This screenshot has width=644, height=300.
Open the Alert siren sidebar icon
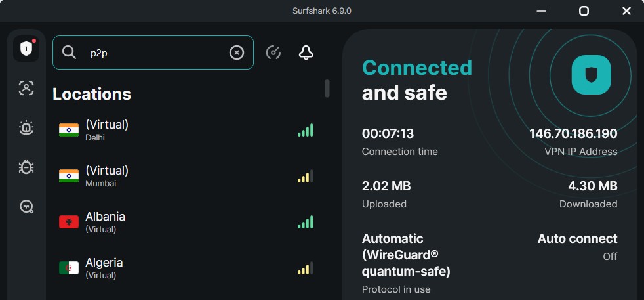click(26, 128)
